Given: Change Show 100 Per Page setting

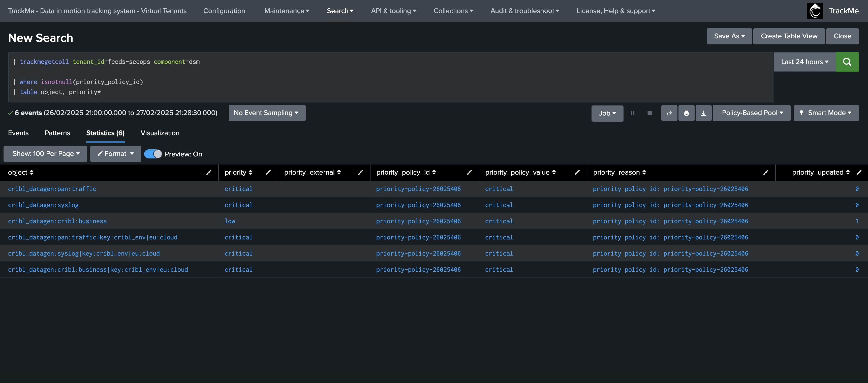Looking at the screenshot, I should coord(45,154).
